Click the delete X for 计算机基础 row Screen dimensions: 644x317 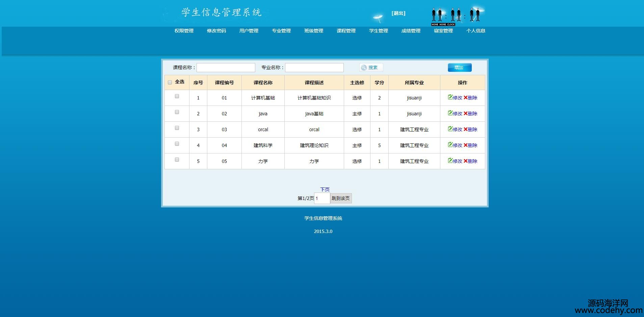465,97
